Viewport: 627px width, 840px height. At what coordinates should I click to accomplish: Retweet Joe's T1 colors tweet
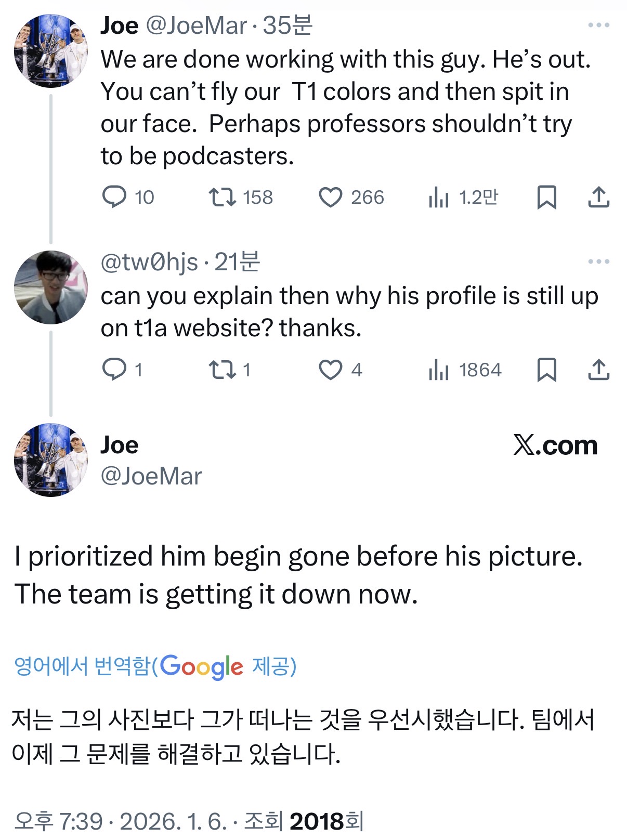point(223,197)
